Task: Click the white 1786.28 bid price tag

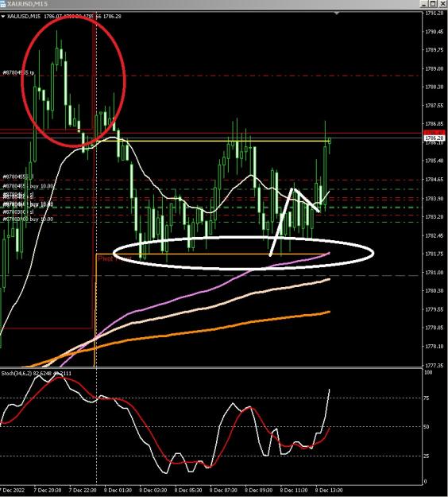Action: (434, 138)
